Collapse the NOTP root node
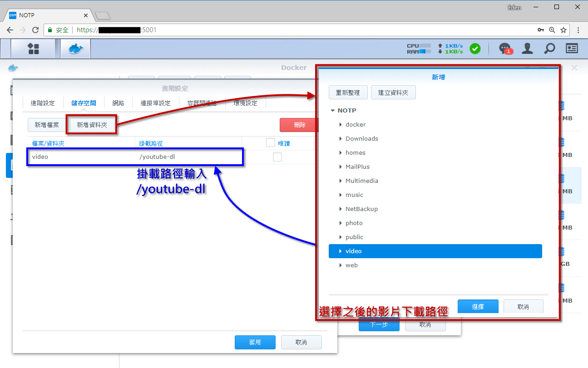 point(333,110)
